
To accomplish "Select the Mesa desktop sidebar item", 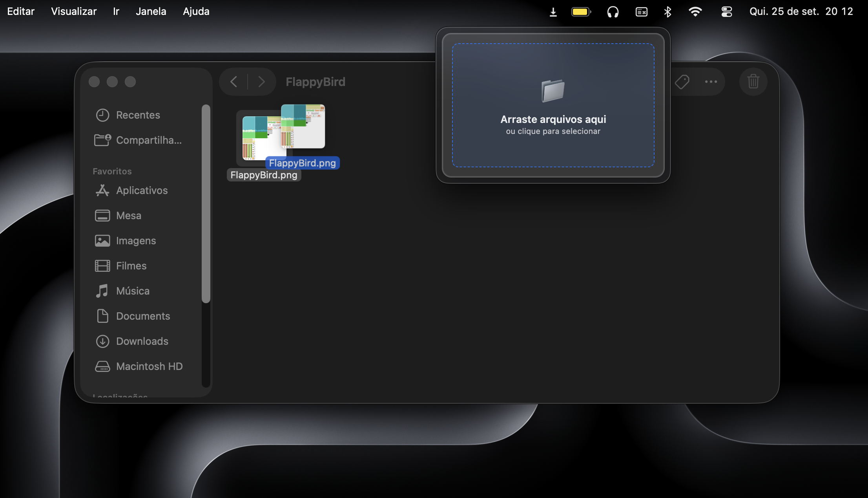I will coord(128,216).
